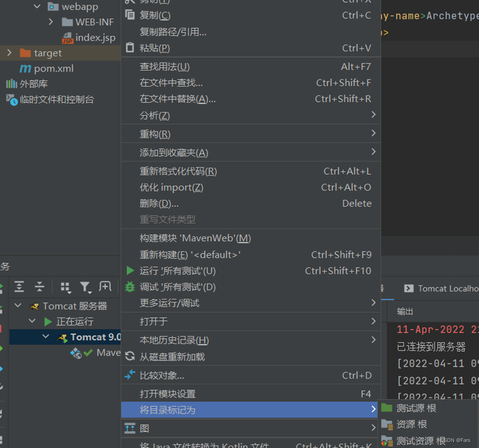Collapse the Tomcat 服务器 tree node
Image resolution: width=479 pixels, height=448 pixels.
pos(18,305)
